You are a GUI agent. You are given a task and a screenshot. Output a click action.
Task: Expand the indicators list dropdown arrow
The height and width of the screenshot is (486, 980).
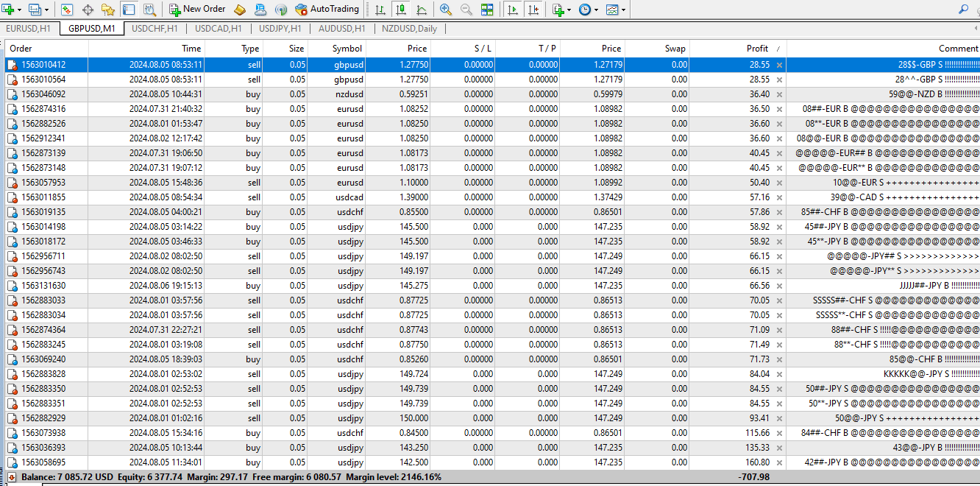(569, 10)
